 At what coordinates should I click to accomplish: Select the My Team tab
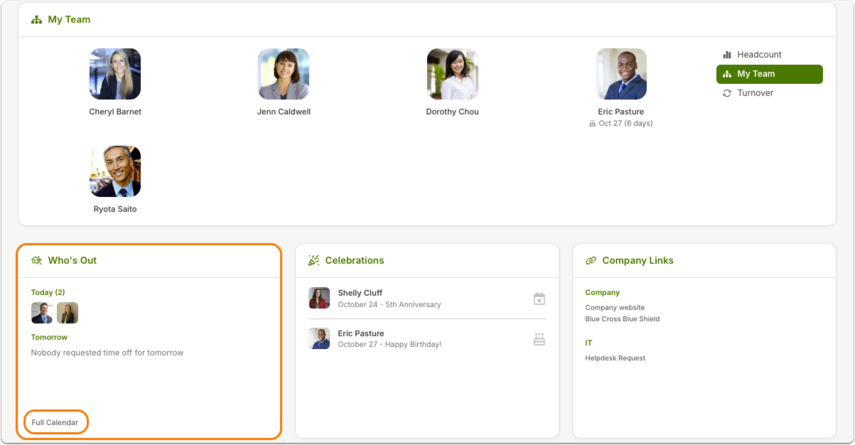pos(769,74)
